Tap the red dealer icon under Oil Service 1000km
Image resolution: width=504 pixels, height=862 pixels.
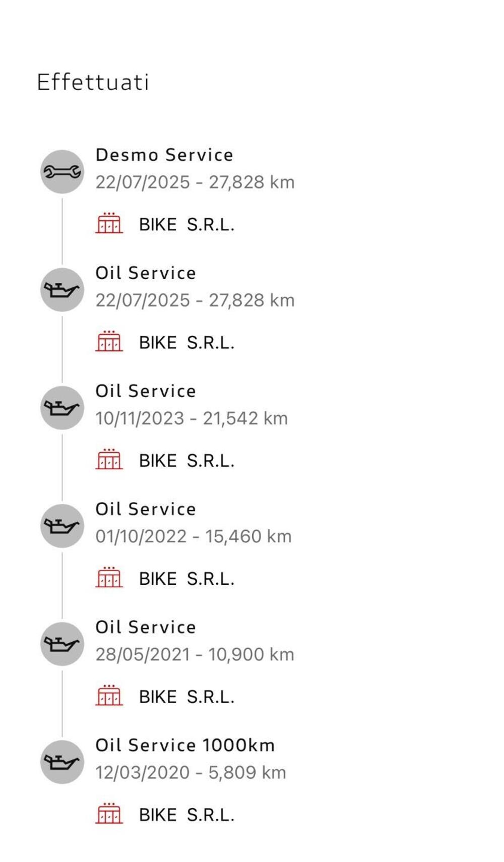109,813
